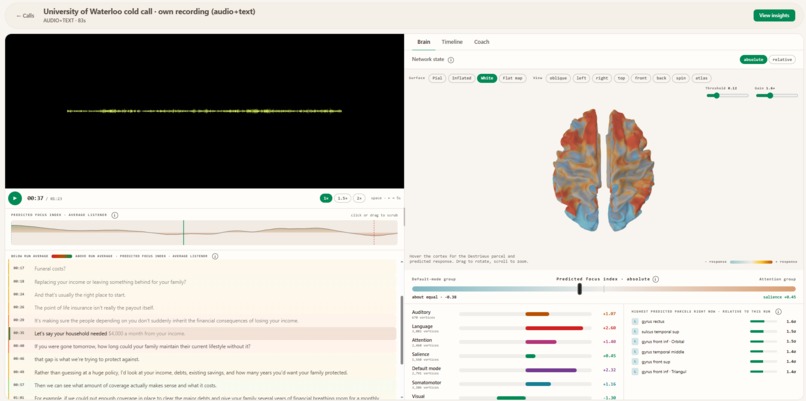Screen dimensions: 806x401
Task: Open info icon beside Predicted Focus index absolute
Action: click(x=655, y=279)
